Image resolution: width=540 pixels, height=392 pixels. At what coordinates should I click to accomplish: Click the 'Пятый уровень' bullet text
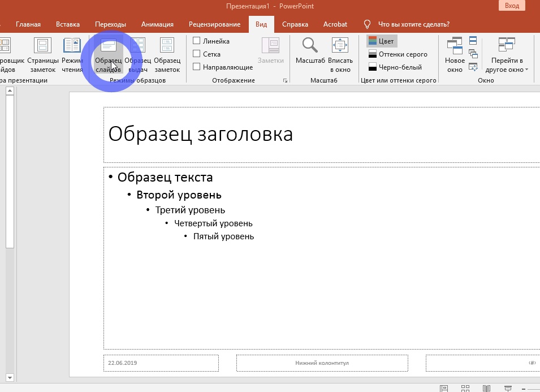[x=223, y=236]
